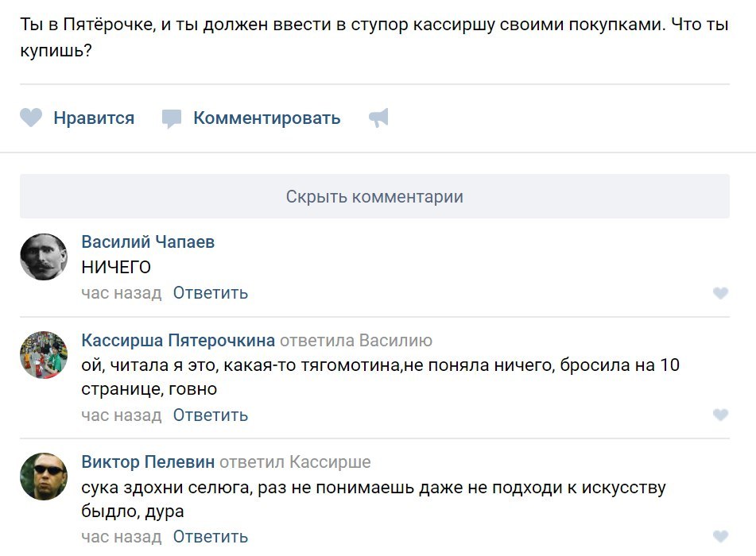Click Василий Чапаев's avatar picture
The image size is (756, 556).
click(44, 257)
